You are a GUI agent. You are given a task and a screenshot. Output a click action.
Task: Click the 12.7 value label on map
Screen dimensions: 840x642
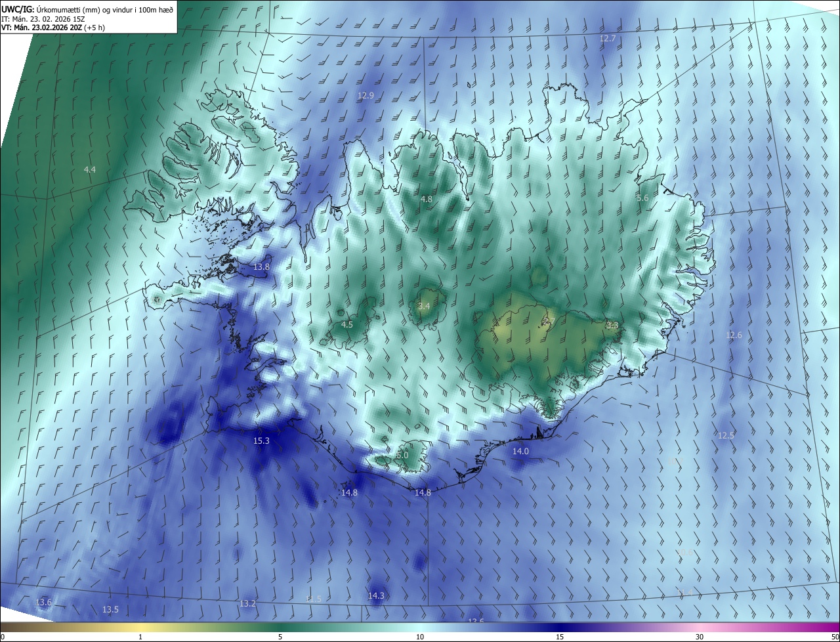pos(608,39)
